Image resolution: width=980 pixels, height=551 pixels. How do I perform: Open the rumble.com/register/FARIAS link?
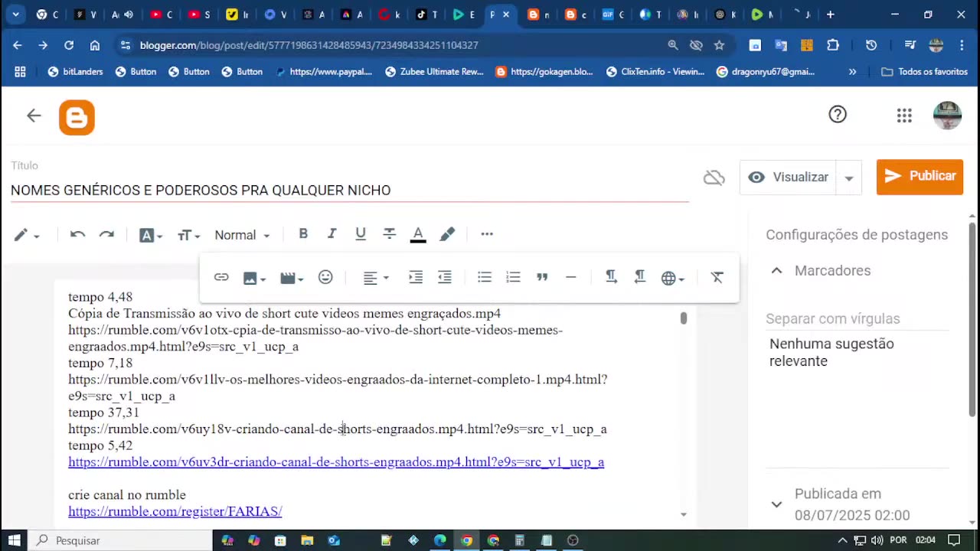(x=175, y=511)
